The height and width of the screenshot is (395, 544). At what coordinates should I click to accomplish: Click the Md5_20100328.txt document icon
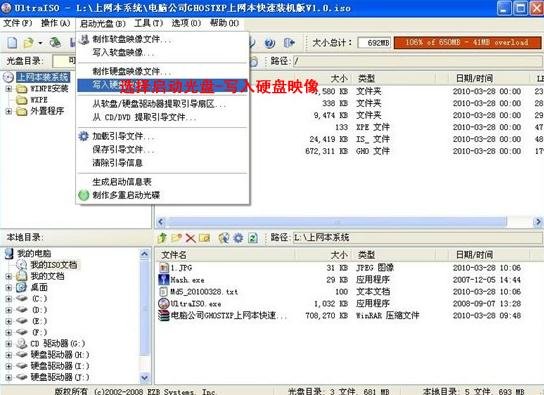(163, 292)
